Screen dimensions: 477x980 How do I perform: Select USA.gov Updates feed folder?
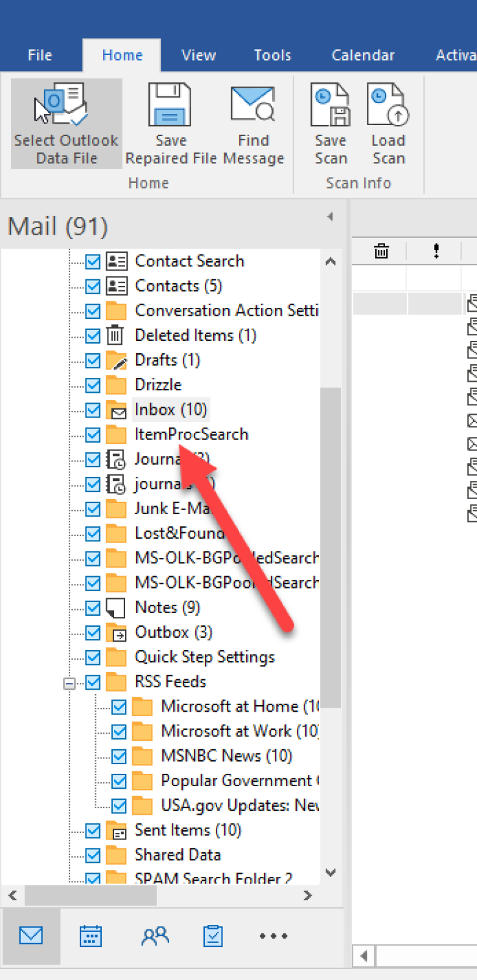(x=240, y=806)
